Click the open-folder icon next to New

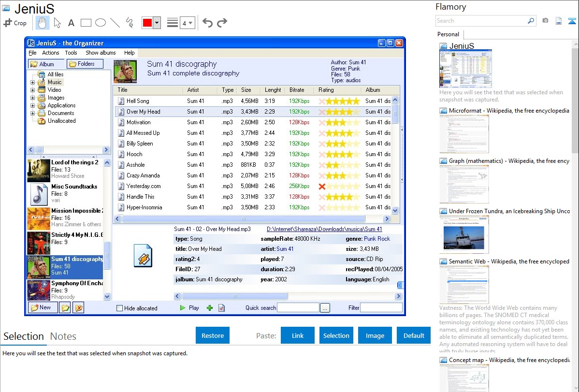[x=65, y=307]
